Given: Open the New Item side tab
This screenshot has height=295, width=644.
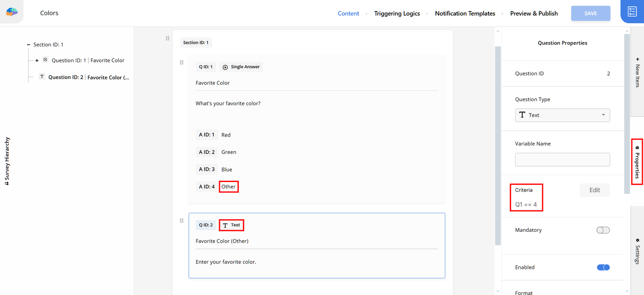Looking at the screenshot, I should pyautogui.click(x=637, y=73).
